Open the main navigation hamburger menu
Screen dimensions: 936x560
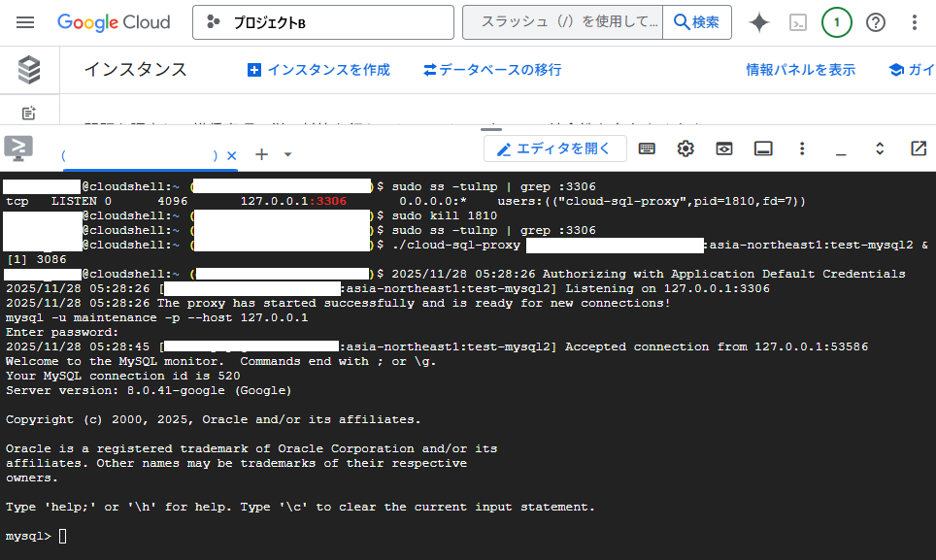point(26,22)
